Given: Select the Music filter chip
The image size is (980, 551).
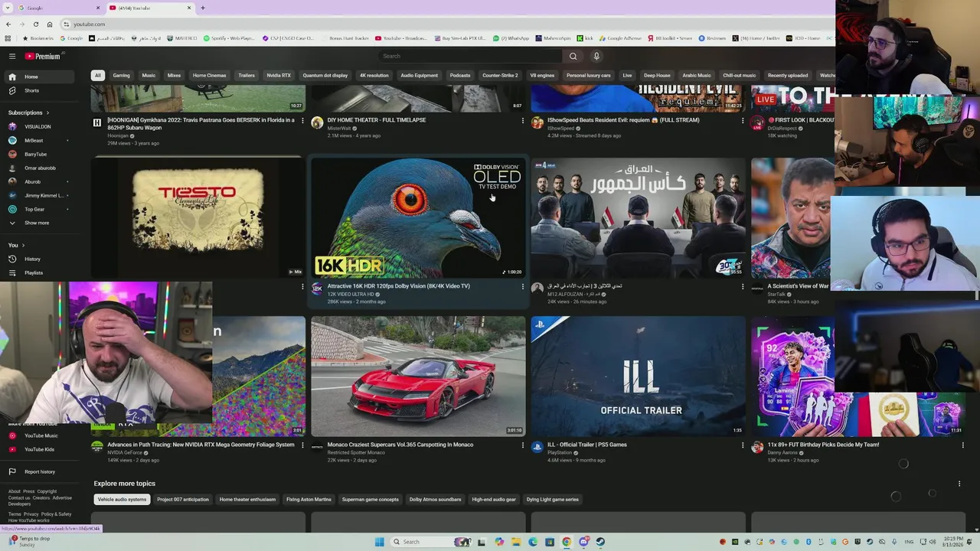Looking at the screenshot, I should coord(149,75).
